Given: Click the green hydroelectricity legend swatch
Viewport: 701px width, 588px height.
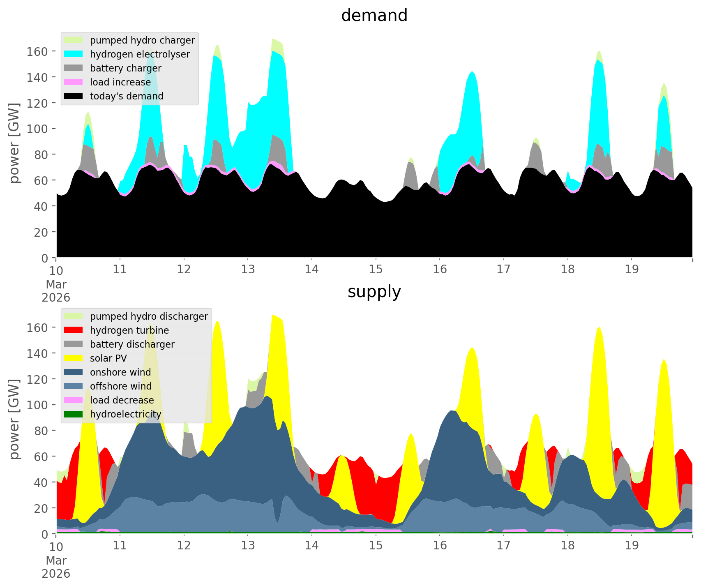Looking at the screenshot, I should pos(74,414).
